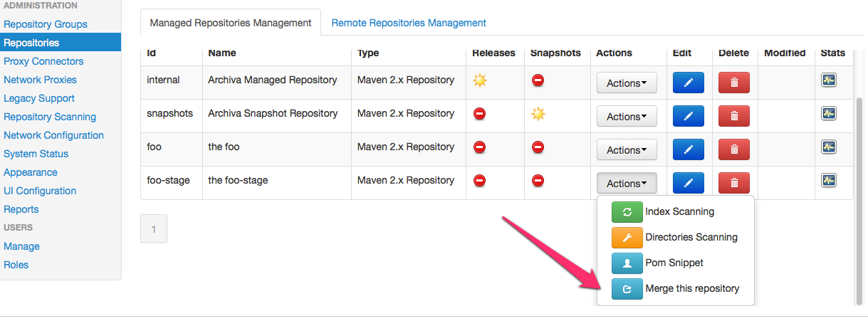Open Repository Scanning in the sidebar
Viewport: 868px width, 321px height.
(x=50, y=117)
